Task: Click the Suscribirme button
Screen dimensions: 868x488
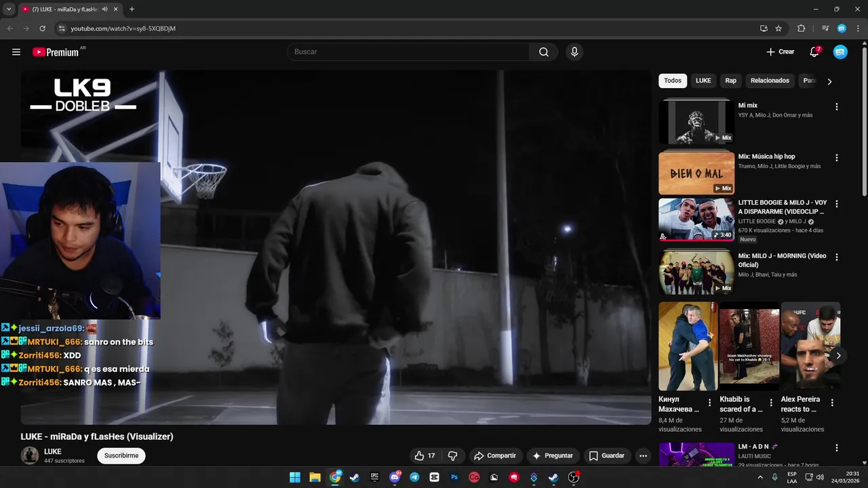Action: pyautogui.click(x=121, y=455)
